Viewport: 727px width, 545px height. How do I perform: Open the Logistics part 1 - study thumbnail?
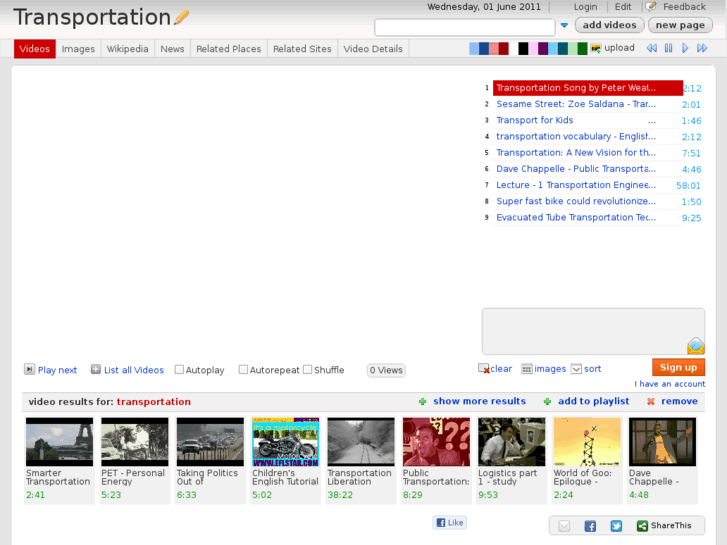point(511,442)
